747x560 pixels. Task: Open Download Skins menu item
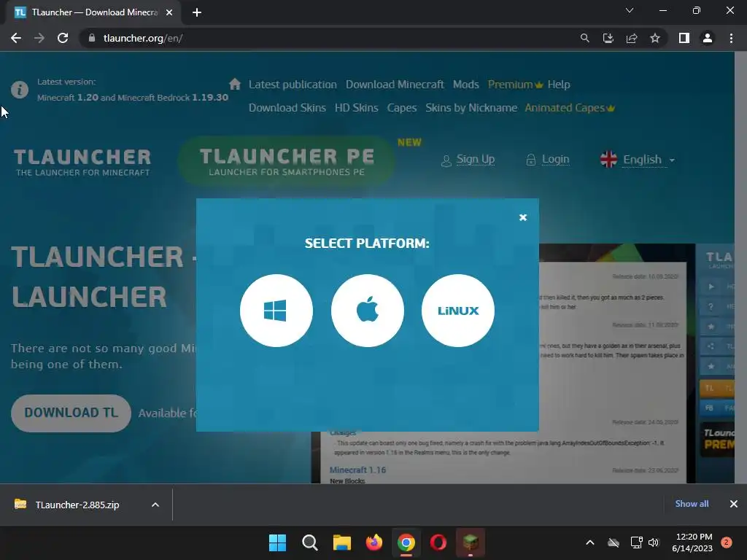[287, 108]
